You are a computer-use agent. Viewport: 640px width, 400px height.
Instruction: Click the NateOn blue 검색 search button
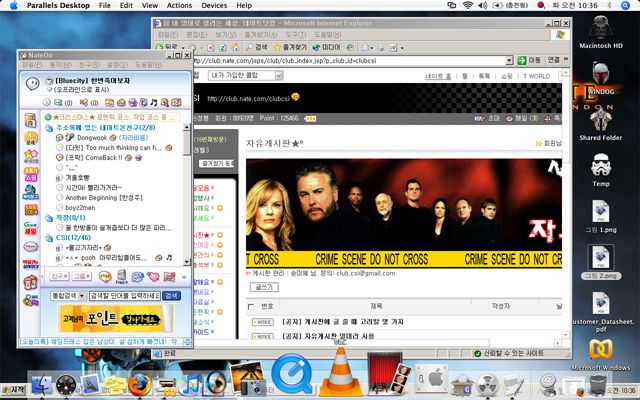point(171,296)
